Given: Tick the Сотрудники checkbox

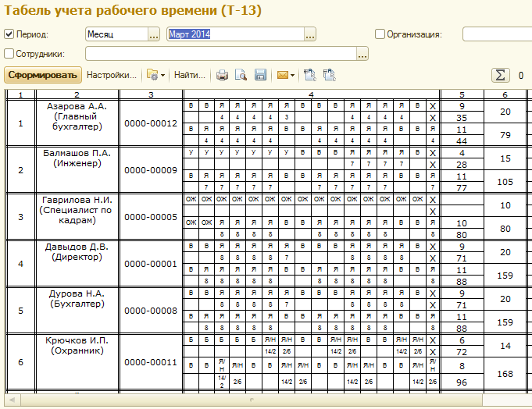Looking at the screenshot, I should (9, 54).
